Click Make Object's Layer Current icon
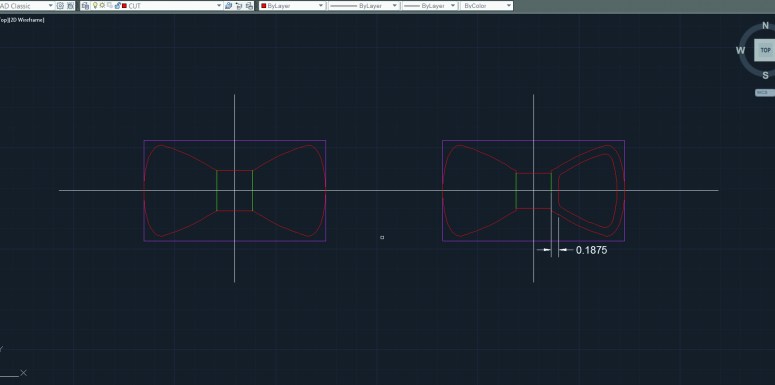775x385 pixels. (228, 5)
